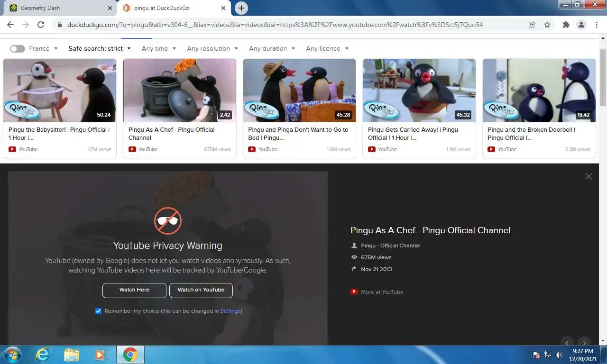Click YouTube icon under Pingu As A Chef card
Screen dimensions: 607x364
point(132,149)
